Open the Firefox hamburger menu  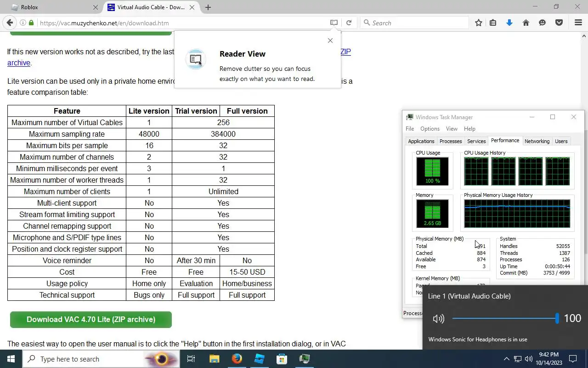(x=578, y=23)
